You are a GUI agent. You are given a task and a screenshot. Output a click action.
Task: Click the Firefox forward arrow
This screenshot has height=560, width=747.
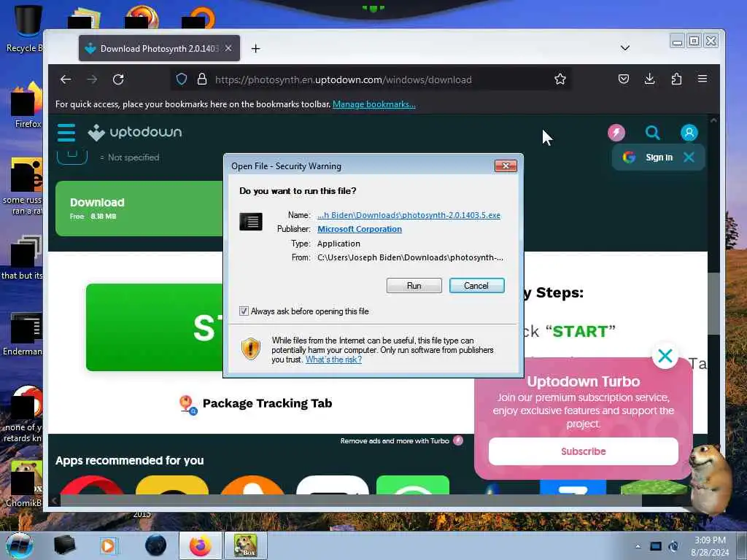93,79
